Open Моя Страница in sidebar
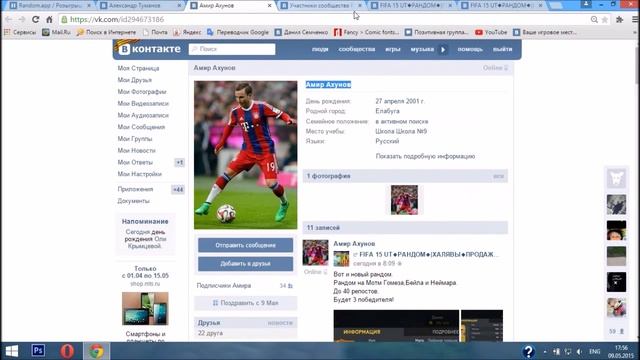 point(138,68)
